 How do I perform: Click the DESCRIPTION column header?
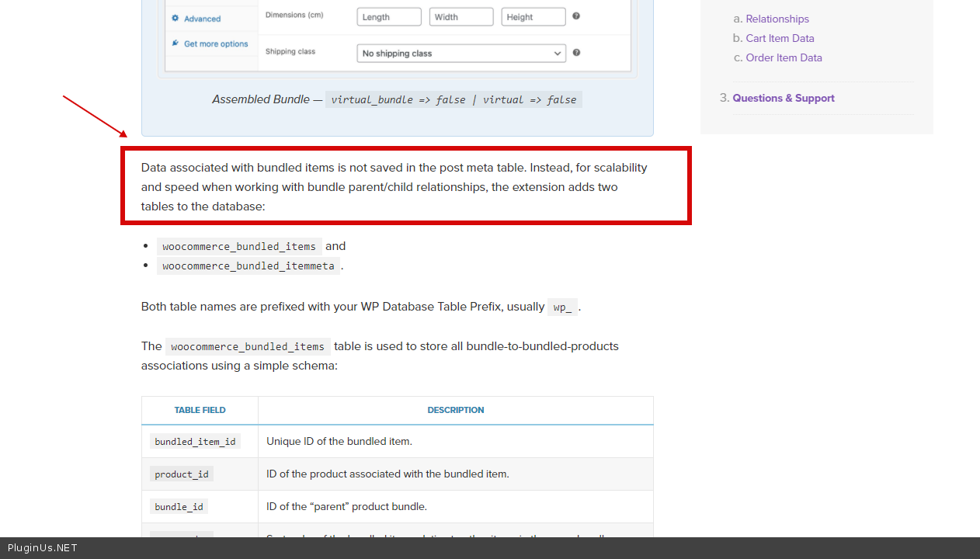(456, 410)
